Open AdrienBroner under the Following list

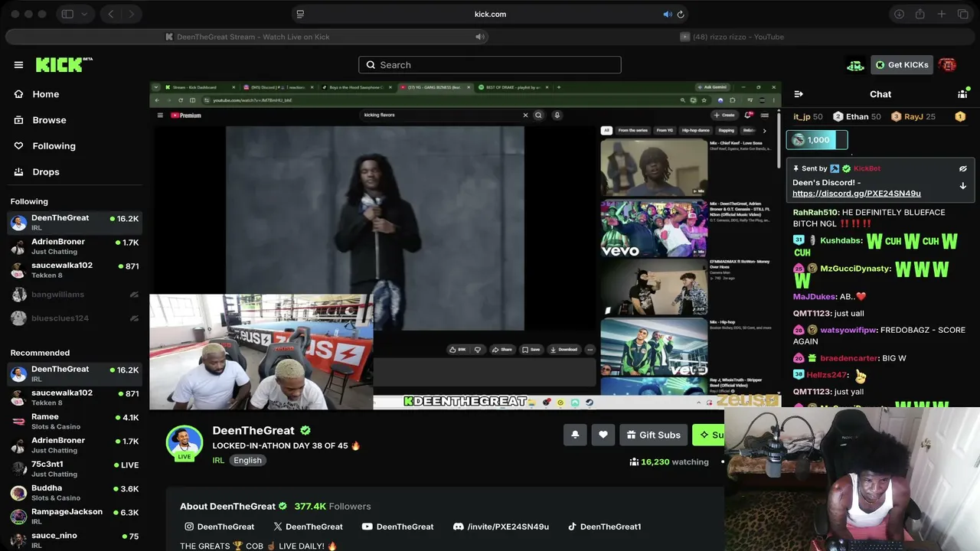(x=74, y=246)
